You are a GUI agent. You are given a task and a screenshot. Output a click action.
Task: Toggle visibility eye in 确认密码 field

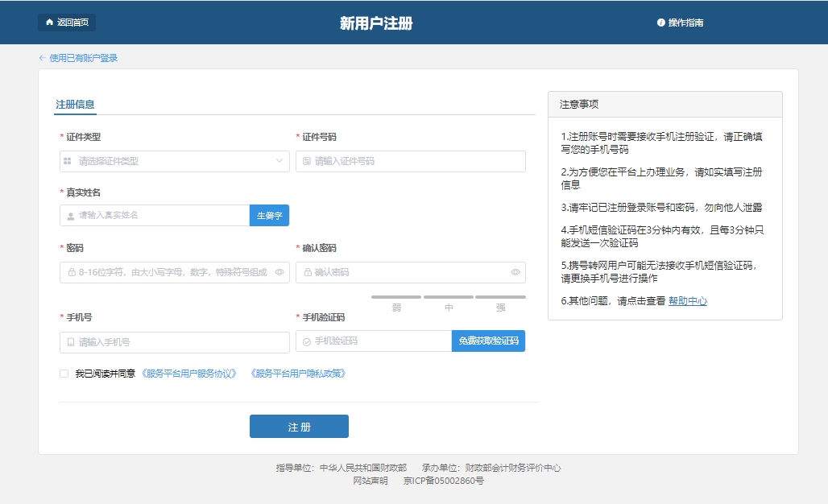pos(515,272)
